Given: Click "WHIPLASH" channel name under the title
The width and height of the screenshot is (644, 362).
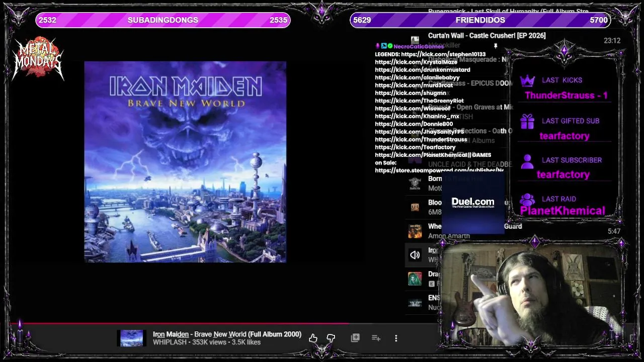Looking at the screenshot, I should [170, 342].
